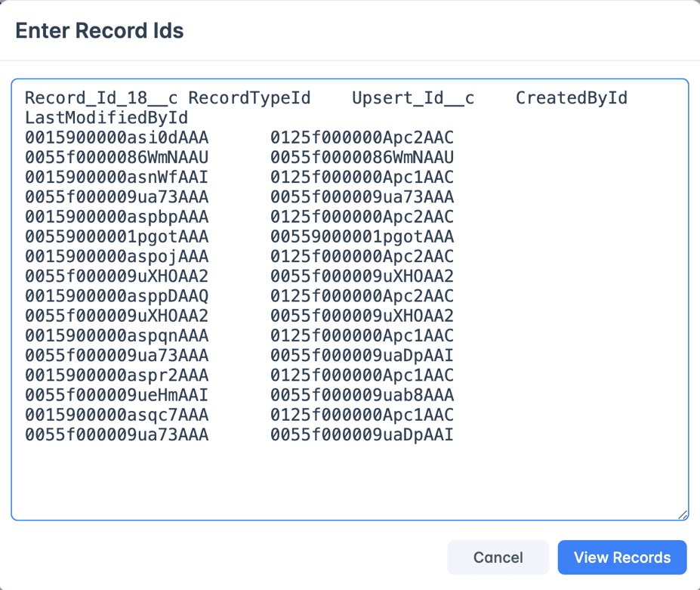Click the textarea resize handle corner
Image resolution: width=700 pixels, height=590 pixels.
pos(683,514)
